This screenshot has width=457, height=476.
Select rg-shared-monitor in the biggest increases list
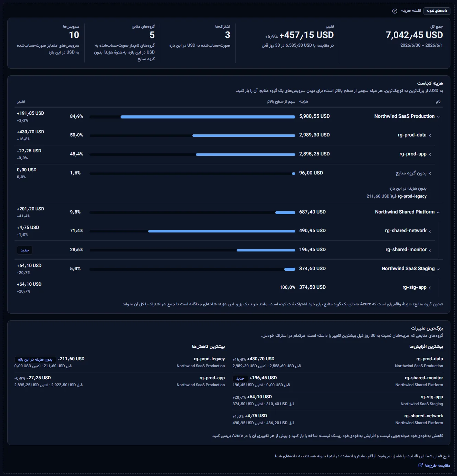click(x=424, y=378)
